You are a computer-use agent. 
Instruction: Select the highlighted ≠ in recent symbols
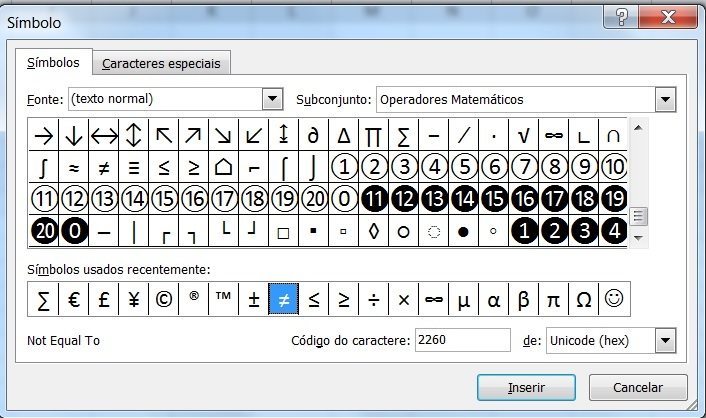tap(284, 299)
